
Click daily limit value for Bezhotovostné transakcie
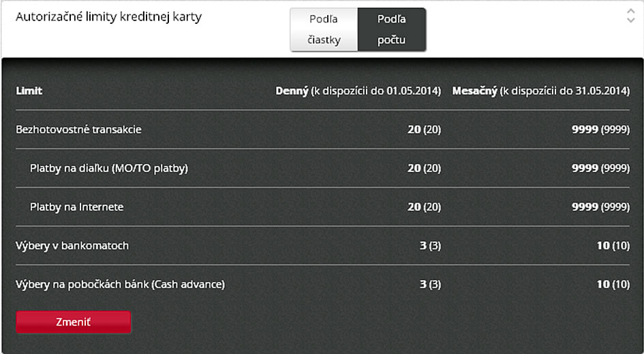click(x=425, y=130)
